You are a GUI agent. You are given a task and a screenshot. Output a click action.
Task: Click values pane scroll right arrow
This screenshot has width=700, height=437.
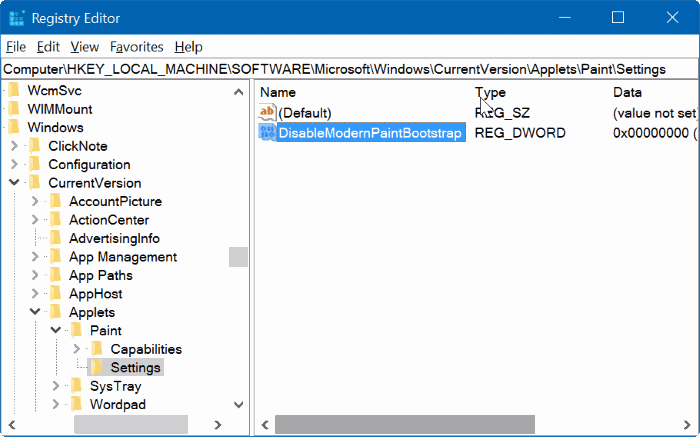687,425
